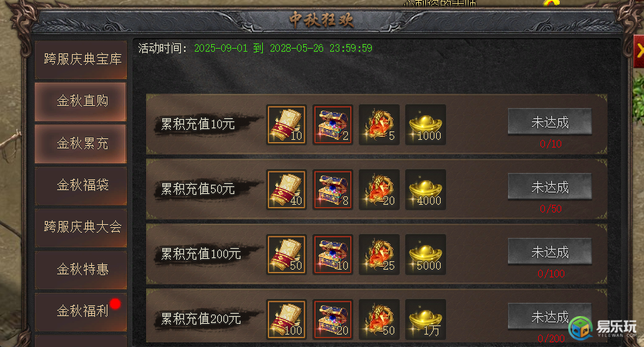Image resolution: width=644 pixels, height=347 pixels.
Task: Click 未达成 button for 累积充值10元
Action: [x=550, y=121]
